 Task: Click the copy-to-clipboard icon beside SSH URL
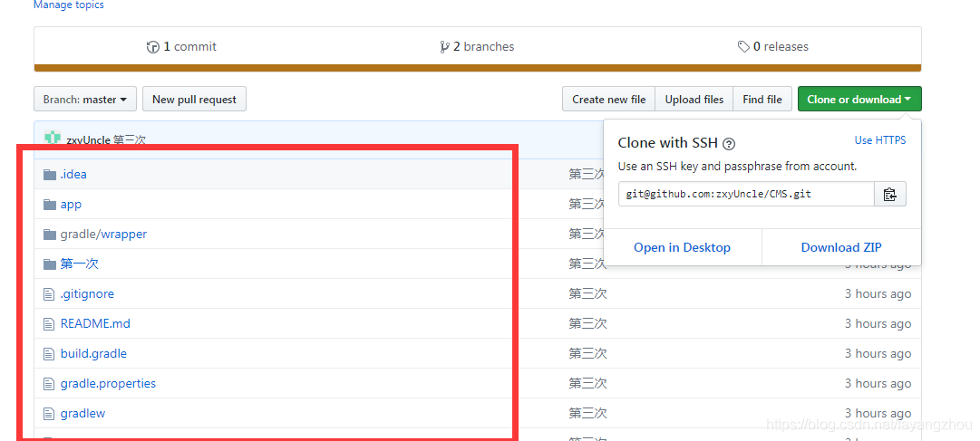pos(890,195)
